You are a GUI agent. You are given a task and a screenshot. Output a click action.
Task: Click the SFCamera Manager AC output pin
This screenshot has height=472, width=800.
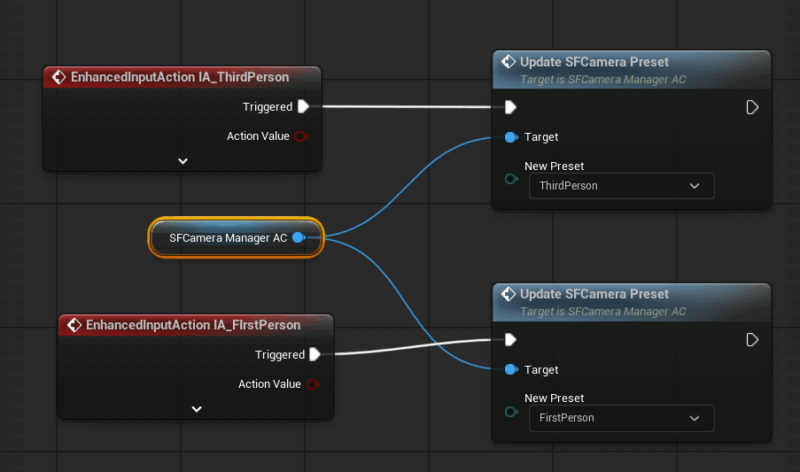pyautogui.click(x=298, y=238)
